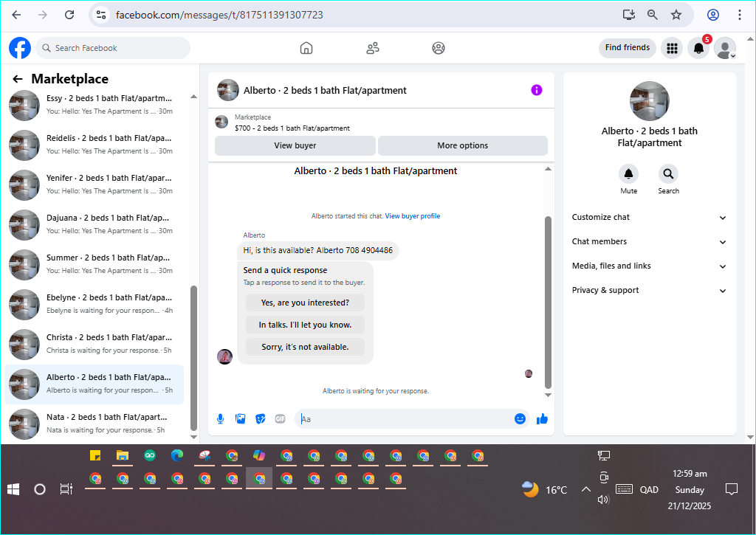756x535 pixels.
Task: Click the conversation list scrollbar
Action: coord(194,358)
